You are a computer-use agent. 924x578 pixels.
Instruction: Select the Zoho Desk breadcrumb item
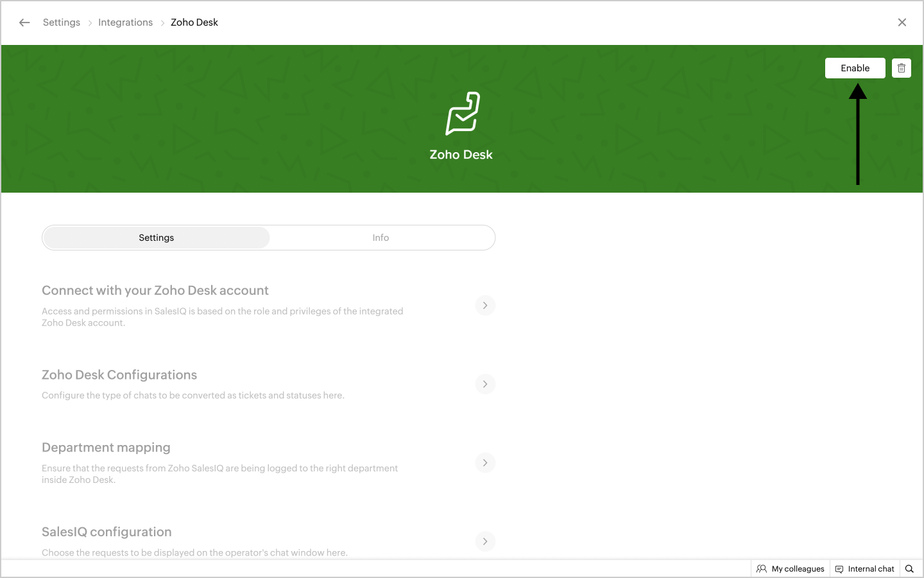[194, 22]
